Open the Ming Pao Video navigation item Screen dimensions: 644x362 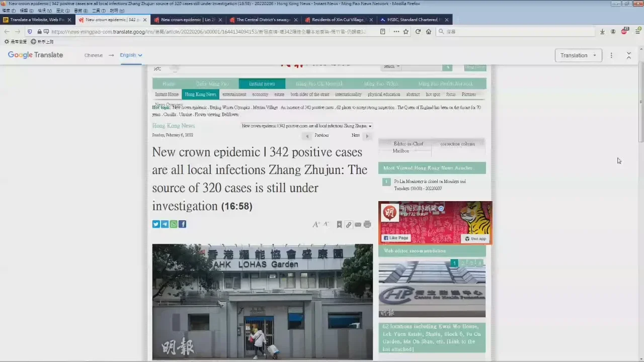(x=381, y=84)
